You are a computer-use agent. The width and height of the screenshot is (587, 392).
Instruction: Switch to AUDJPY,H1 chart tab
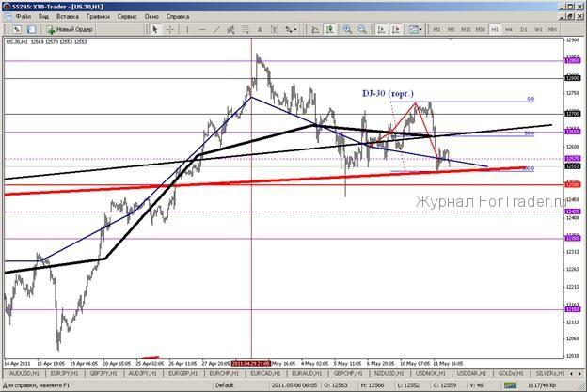click(x=143, y=373)
